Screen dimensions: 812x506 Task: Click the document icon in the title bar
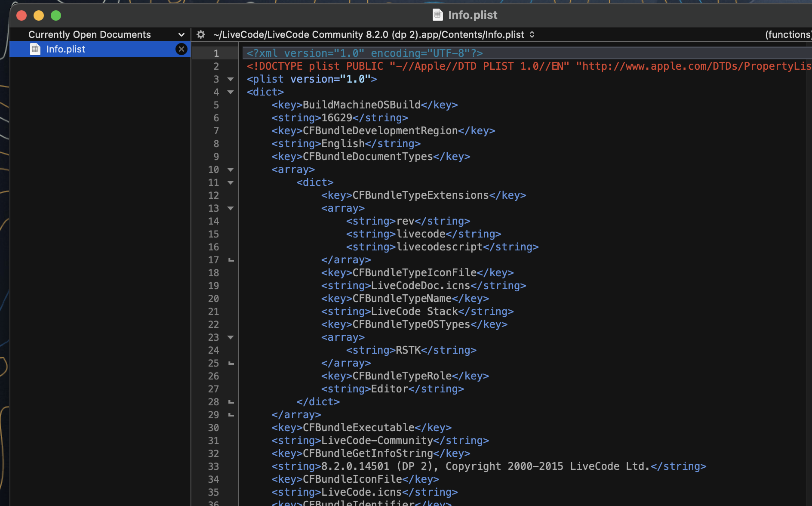[x=437, y=15]
